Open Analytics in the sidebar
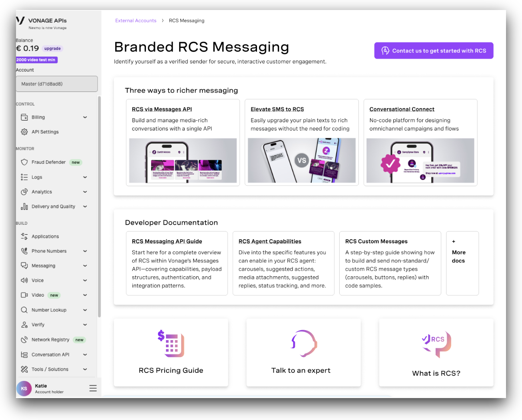Screen dimensions: 522x420 (42, 192)
